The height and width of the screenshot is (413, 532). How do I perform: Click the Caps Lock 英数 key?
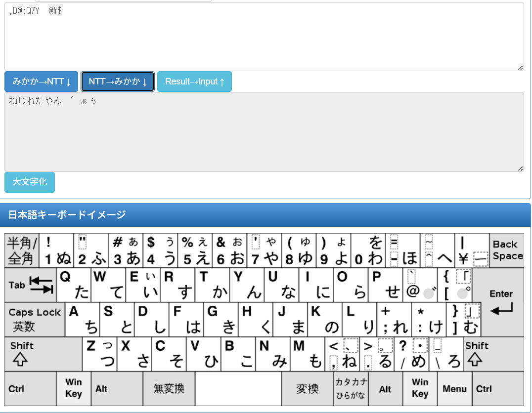coord(35,320)
